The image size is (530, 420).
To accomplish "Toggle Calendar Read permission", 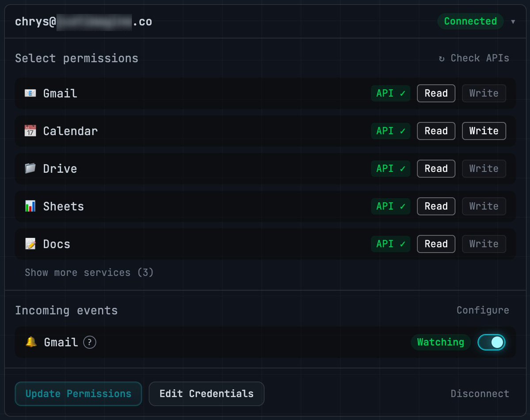I will coord(436,131).
